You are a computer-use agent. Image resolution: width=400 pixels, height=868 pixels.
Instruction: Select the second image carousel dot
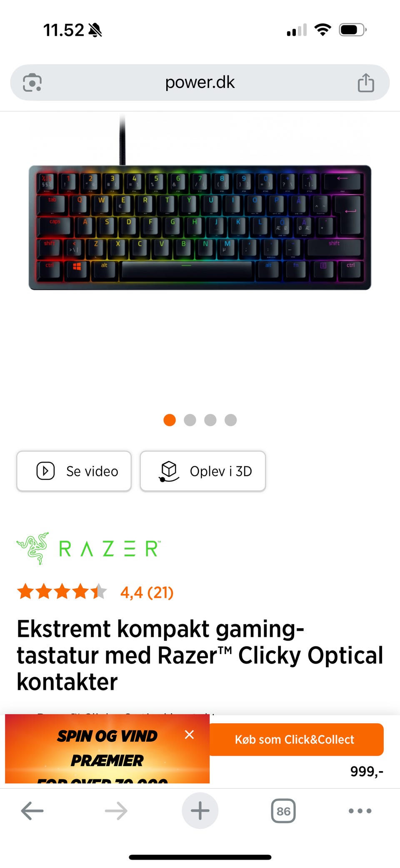190,420
